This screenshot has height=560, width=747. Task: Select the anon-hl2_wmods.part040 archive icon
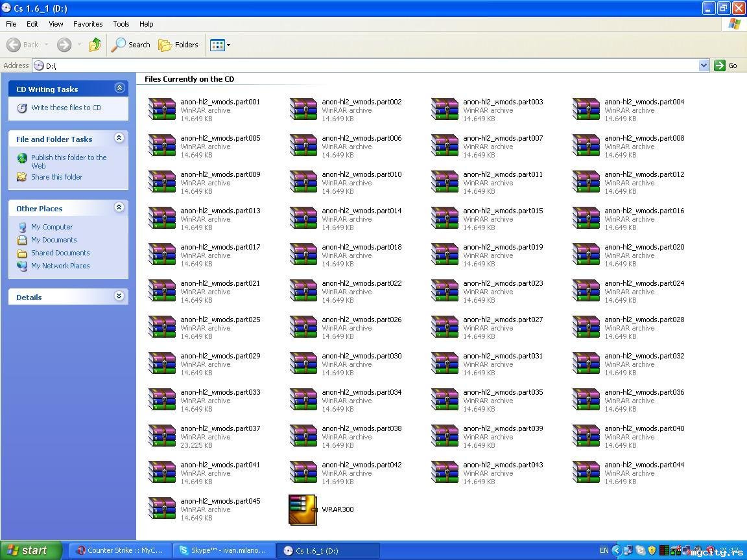pyautogui.click(x=586, y=436)
